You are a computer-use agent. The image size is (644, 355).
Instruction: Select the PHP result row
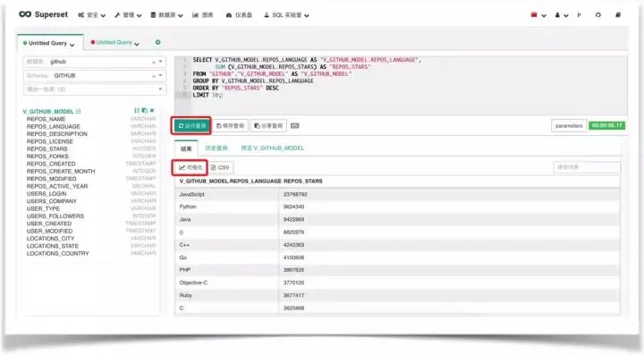(x=397, y=270)
